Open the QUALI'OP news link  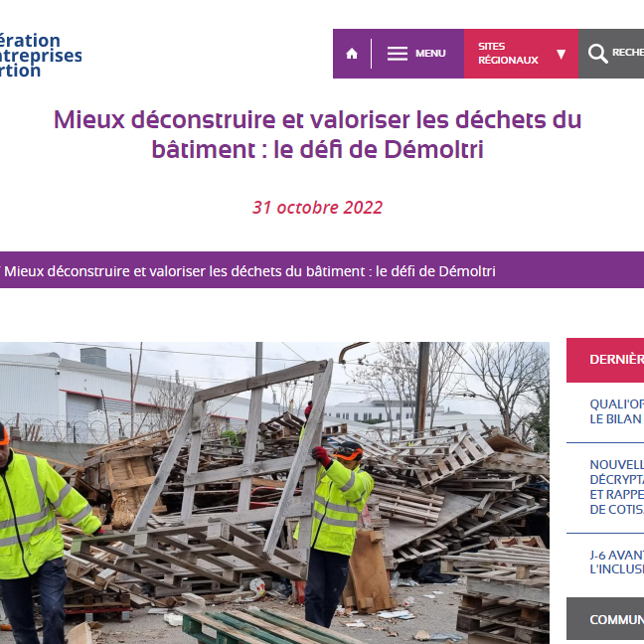[x=616, y=411]
